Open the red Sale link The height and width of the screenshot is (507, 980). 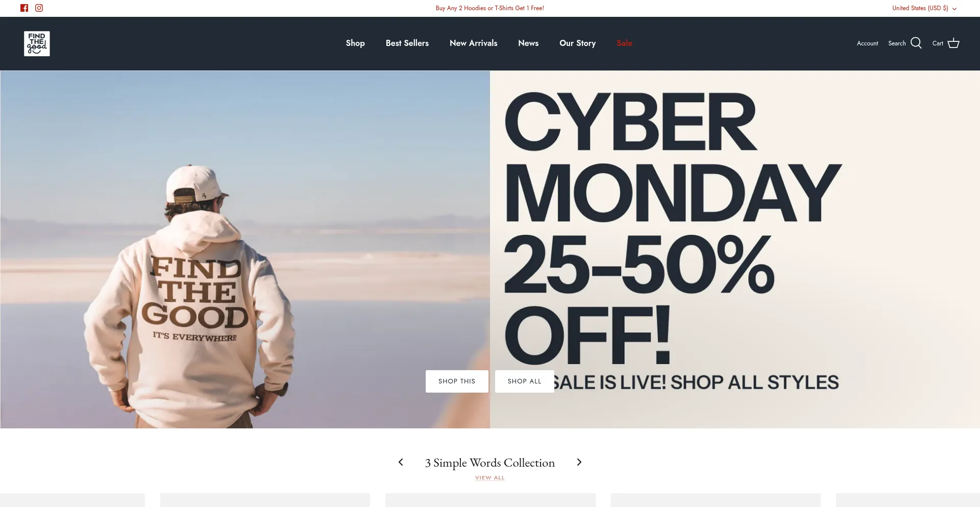point(624,43)
